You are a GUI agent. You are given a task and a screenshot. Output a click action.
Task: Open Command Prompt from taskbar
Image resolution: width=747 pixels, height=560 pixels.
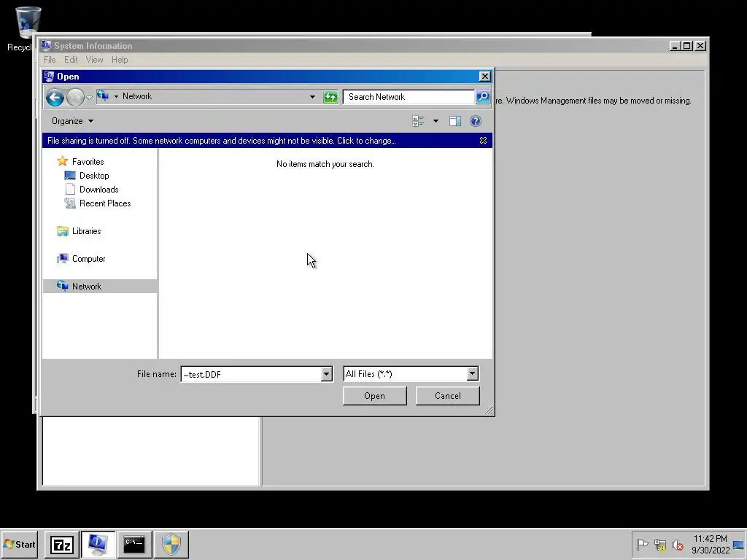coord(134,544)
